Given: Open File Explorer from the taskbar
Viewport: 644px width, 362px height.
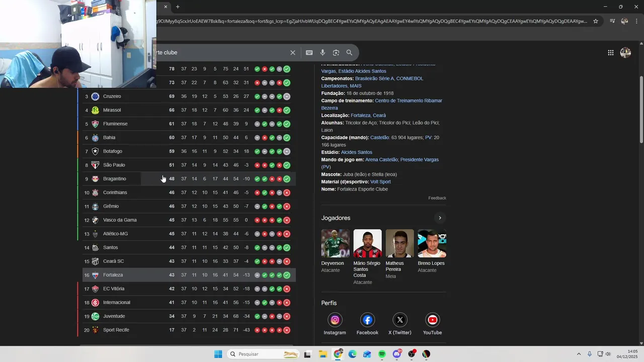Looking at the screenshot, I should point(323,354).
